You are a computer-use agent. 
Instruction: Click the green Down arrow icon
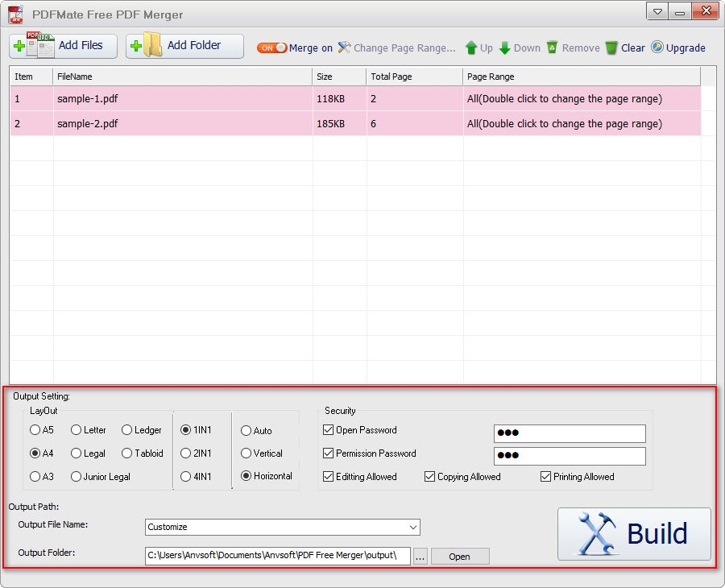pyautogui.click(x=505, y=48)
